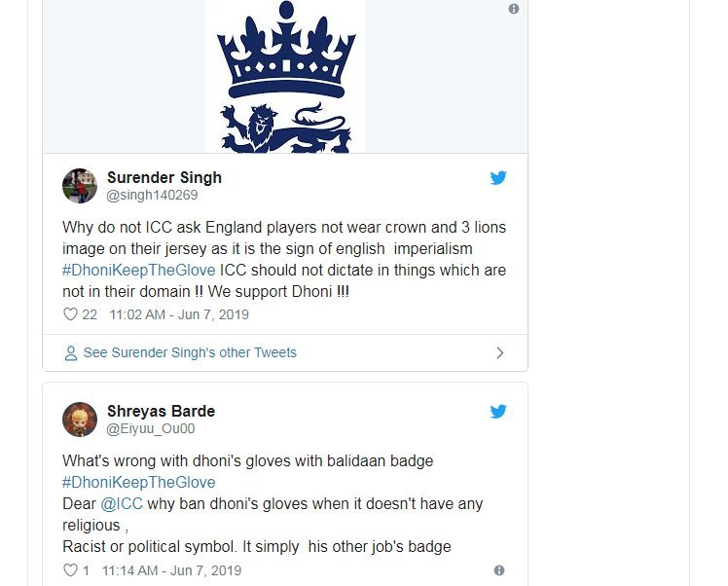
Task: Open Shreyas Barde's profile avatar
Action: (x=80, y=420)
